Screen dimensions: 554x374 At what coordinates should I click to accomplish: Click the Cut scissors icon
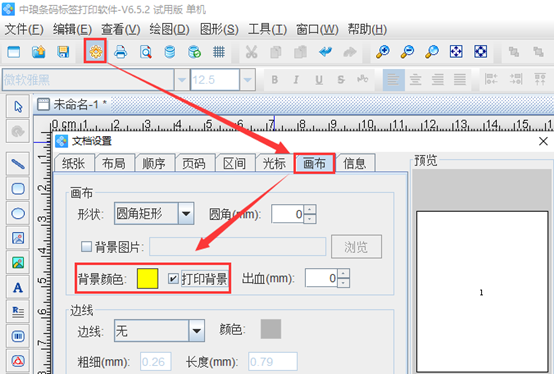(251, 52)
